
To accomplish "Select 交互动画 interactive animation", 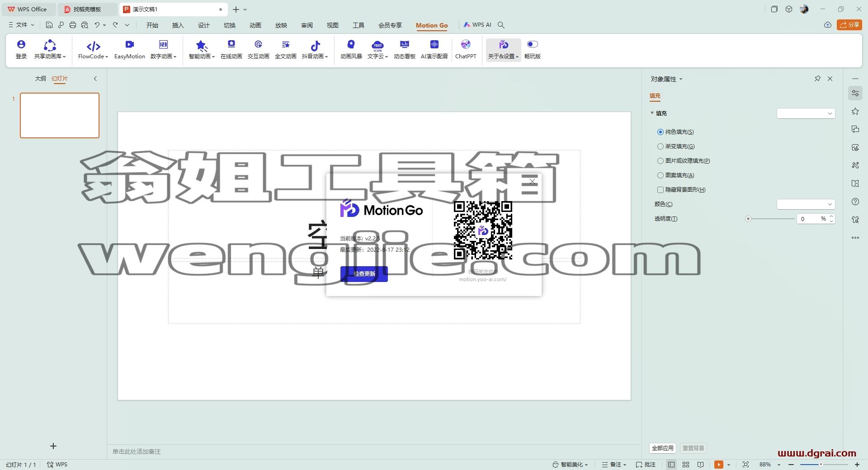I will 259,49.
